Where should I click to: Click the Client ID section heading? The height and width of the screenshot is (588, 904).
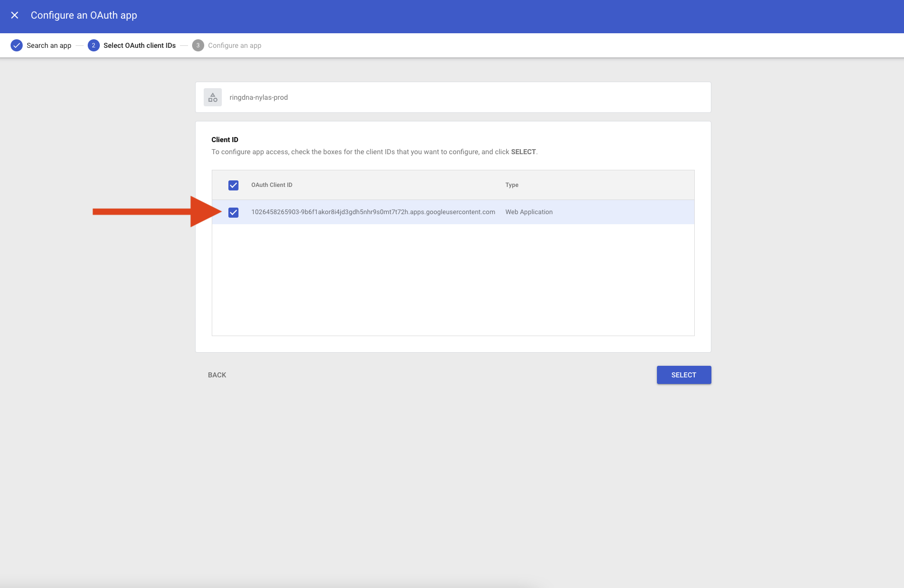225,140
